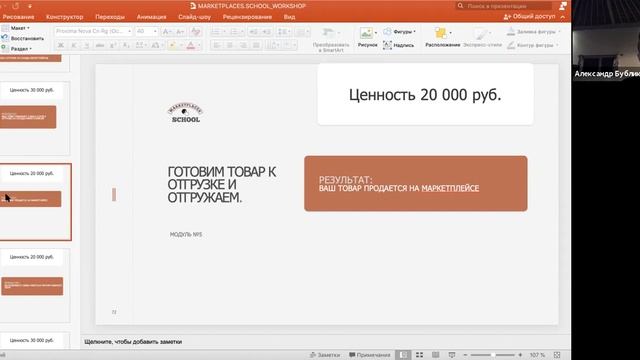Image resolution: width=640 pixels, height=360 pixels.
Task: Zoom in with the plus button
Action: click(x=520, y=355)
